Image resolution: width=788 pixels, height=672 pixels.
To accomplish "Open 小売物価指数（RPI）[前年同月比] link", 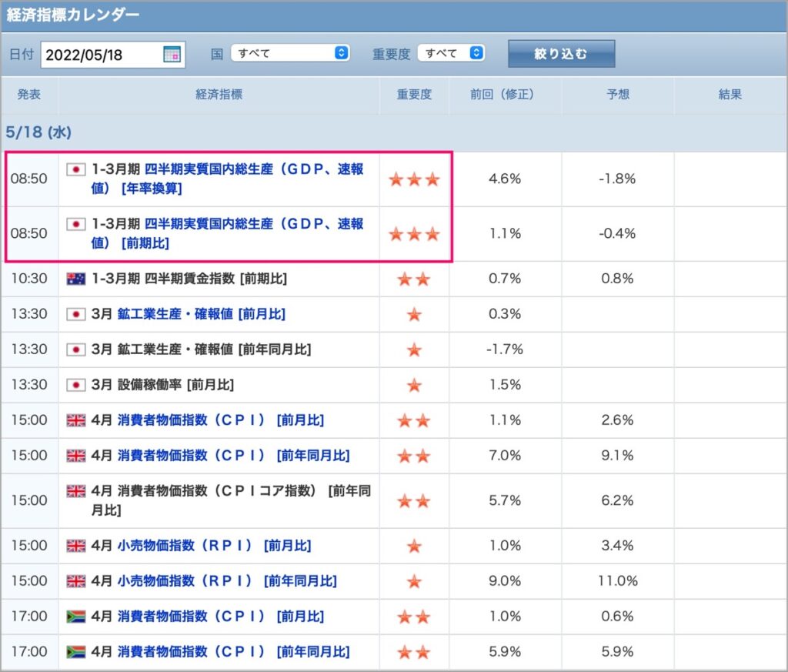I will pos(227,581).
